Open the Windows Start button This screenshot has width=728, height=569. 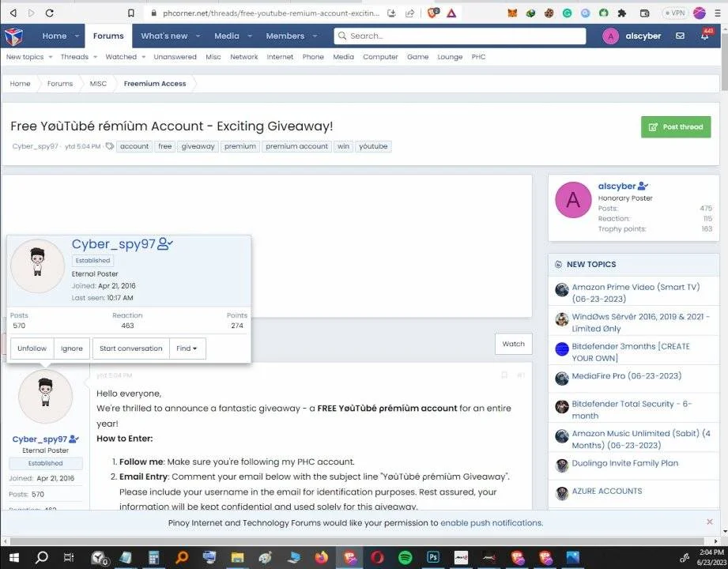click(14, 557)
